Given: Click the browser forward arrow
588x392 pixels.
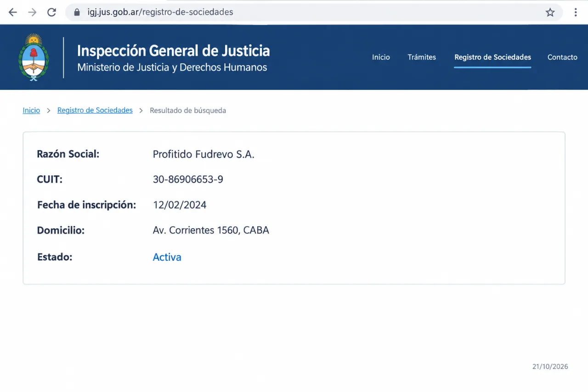Looking at the screenshot, I should (x=32, y=12).
